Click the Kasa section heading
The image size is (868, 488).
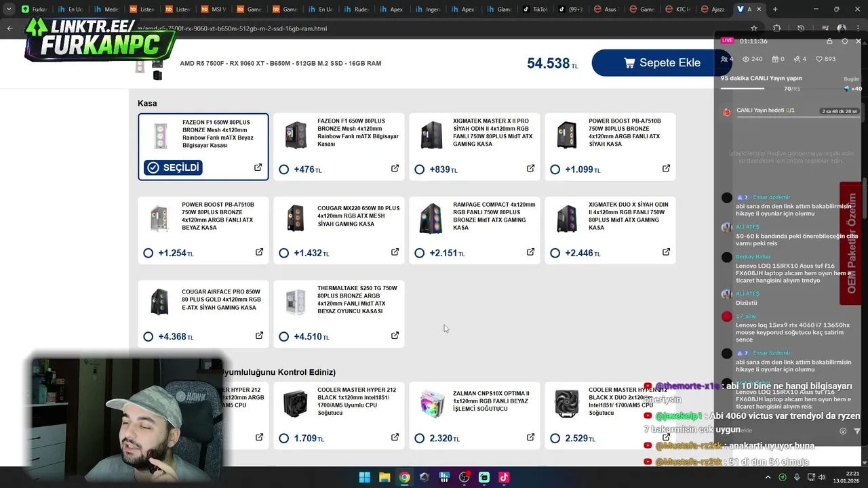(147, 103)
